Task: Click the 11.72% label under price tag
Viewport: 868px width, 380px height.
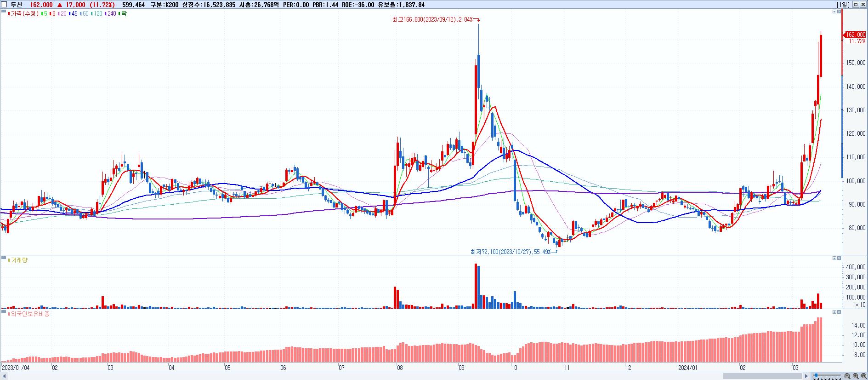Action: [857, 41]
